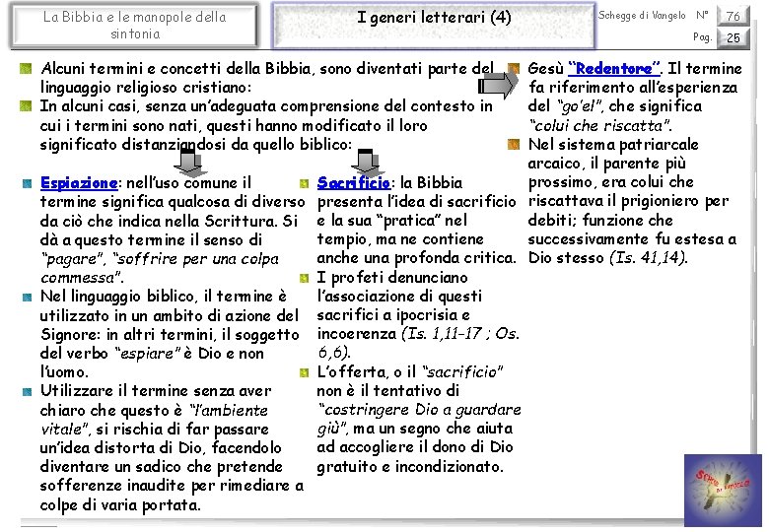Open the Espiazione hyperlink
Screen dimensions: 769x532
(79, 182)
